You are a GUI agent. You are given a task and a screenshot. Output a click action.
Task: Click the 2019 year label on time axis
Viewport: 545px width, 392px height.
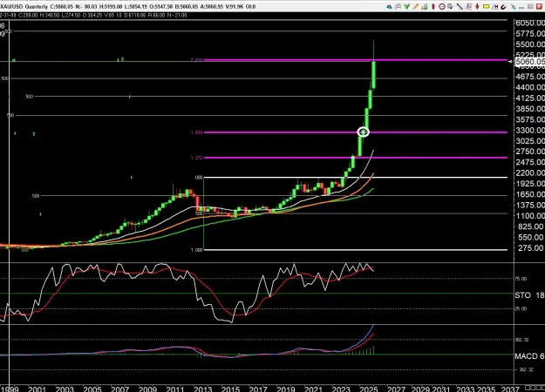pos(286,389)
